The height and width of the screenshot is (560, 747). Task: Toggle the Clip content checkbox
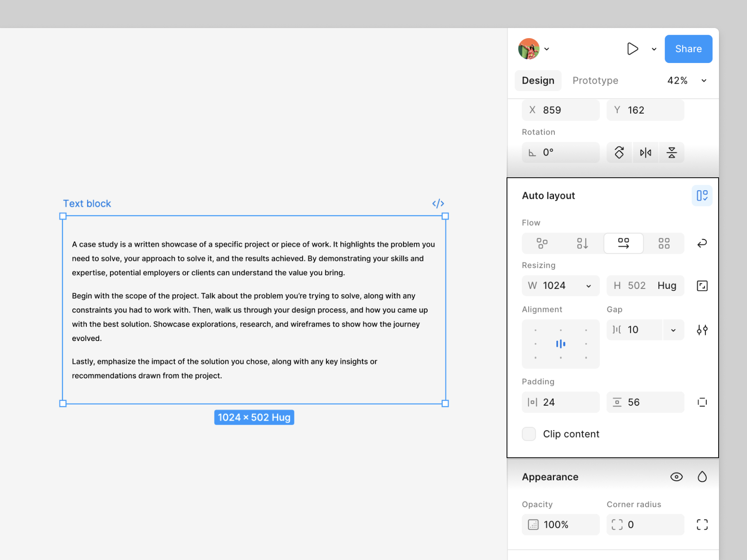(x=529, y=434)
